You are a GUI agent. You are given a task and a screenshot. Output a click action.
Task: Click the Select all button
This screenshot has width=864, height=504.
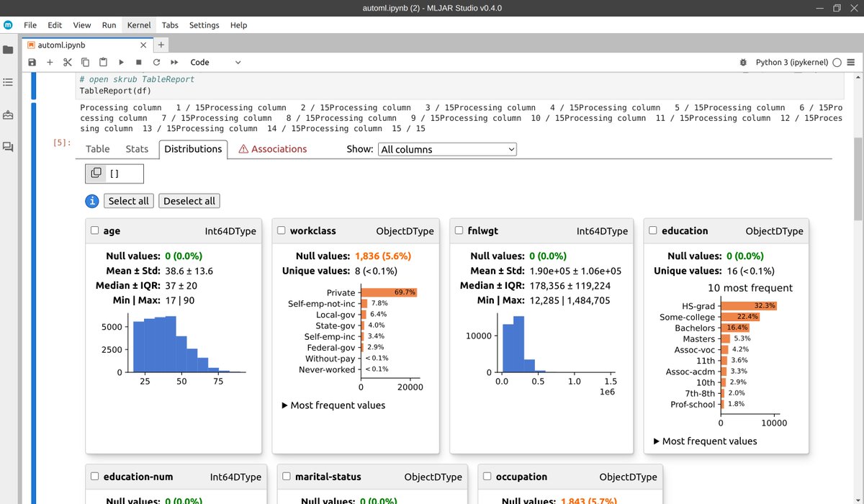tap(128, 201)
